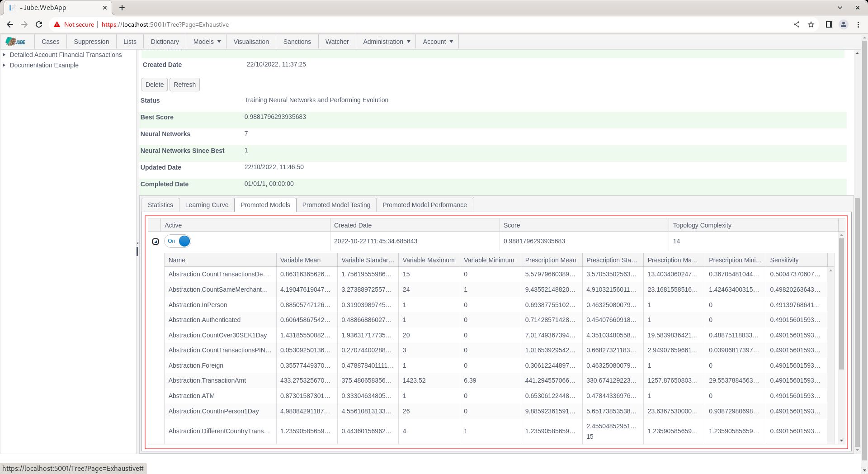The image size is (868, 474).
Task: Select Documentation Example tree item
Action: [x=44, y=65]
